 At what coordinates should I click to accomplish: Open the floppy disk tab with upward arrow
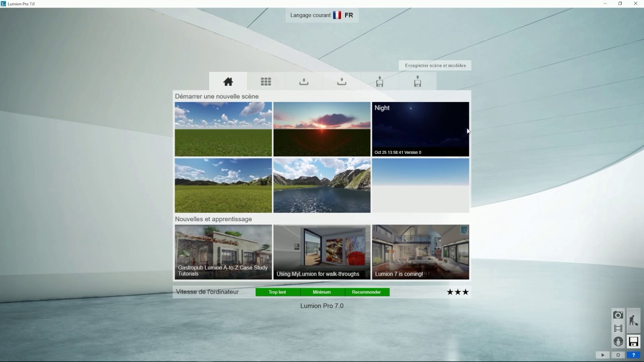tap(379, 81)
